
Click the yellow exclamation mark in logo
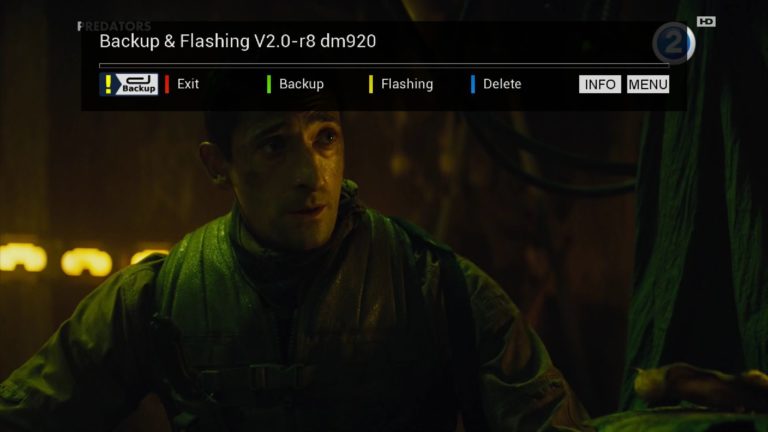108,84
